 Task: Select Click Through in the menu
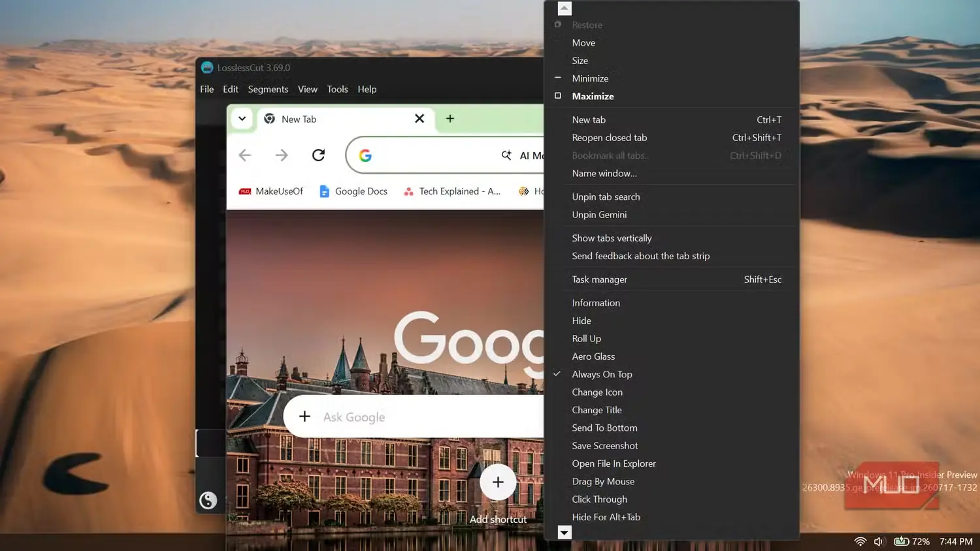(672, 499)
